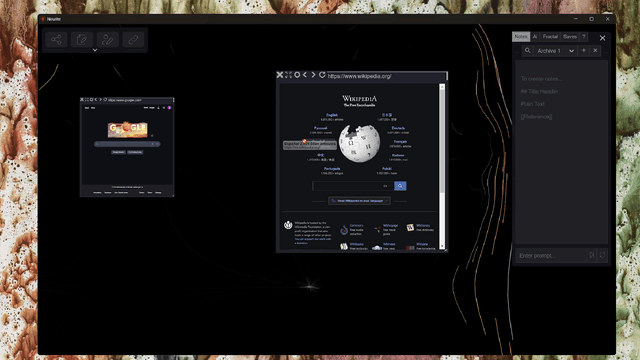Click the refresh icon next to prompt

[602, 256]
